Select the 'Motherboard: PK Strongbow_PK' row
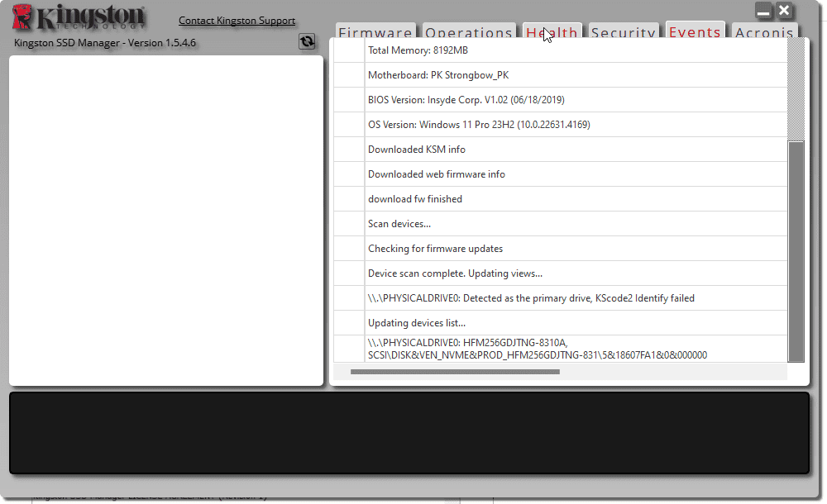 pos(561,75)
